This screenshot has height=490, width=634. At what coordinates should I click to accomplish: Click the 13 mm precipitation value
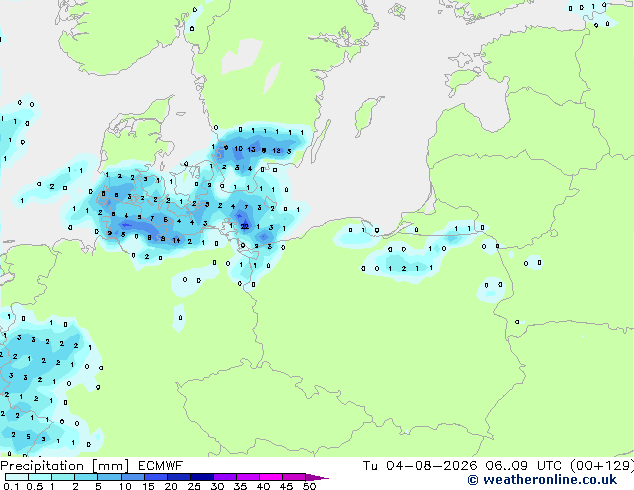(251, 150)
